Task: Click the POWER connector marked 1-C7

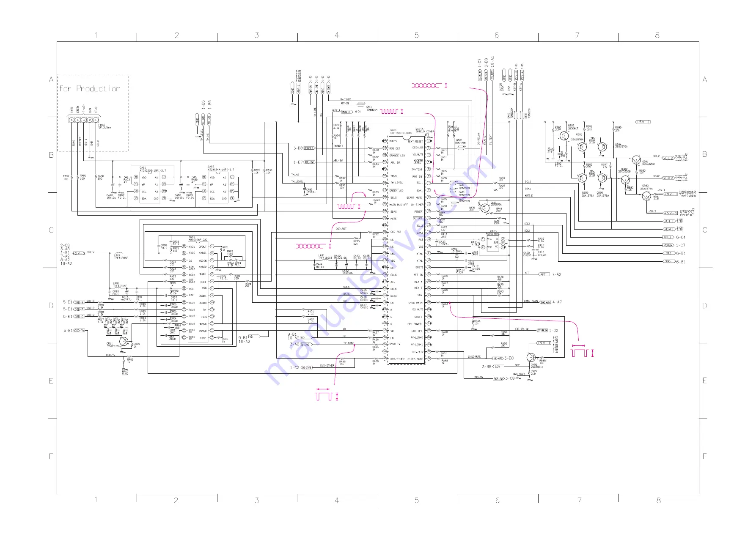Action: [668, 245]
